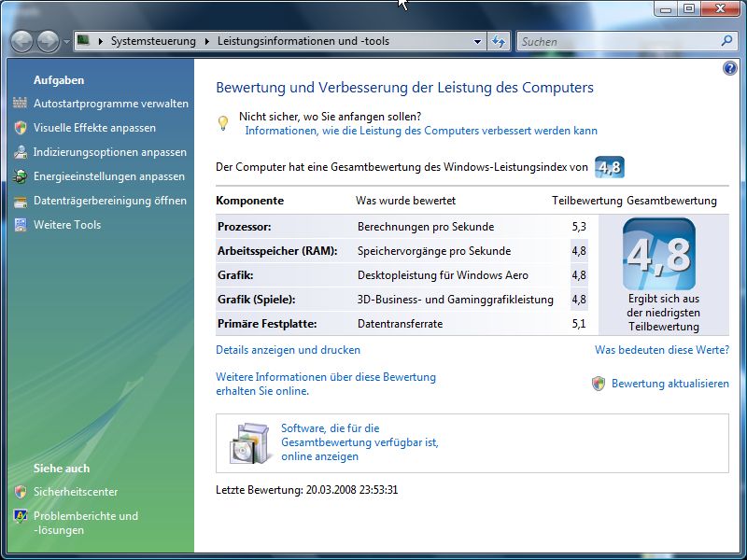Image resolution: width=747 pixels, height=560 pixels.
Task: Open Energieeinstellungen anpassen
Action: (109, 176)
